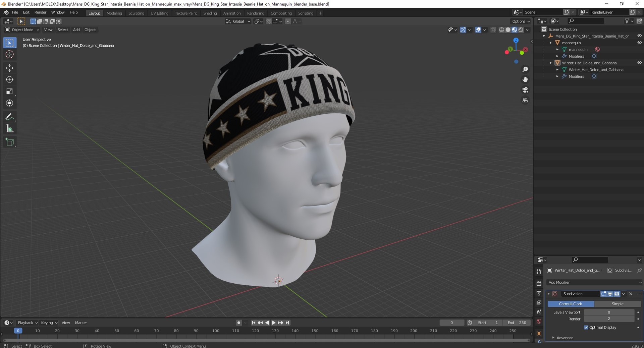
Task: Play the animation forward
Action: [x=274, y=323]
